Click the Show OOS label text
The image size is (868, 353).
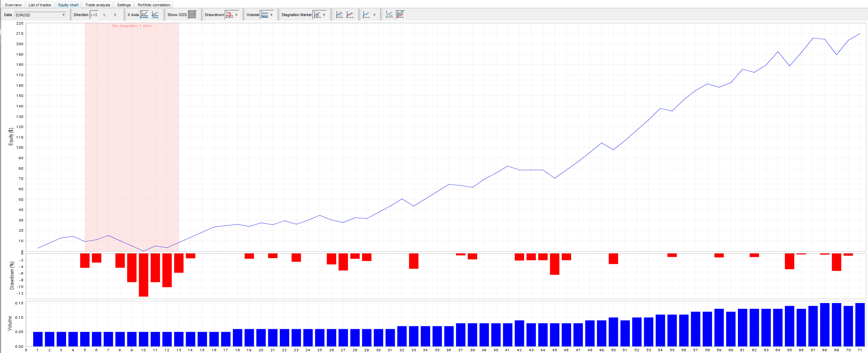[x=177, y=15]
